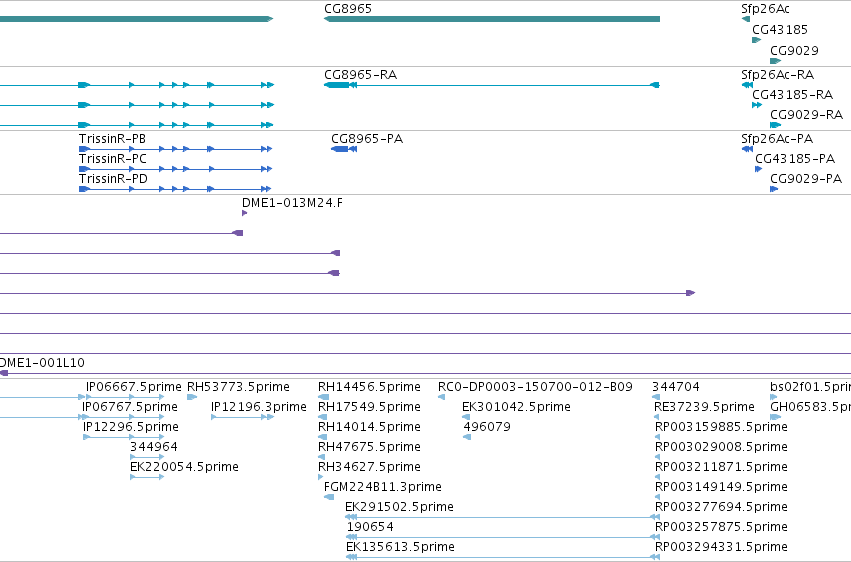Click the RC0-DP0003-150700-012-B09 label
Screen dimensions: 851x562
click(x=535, y=387)
